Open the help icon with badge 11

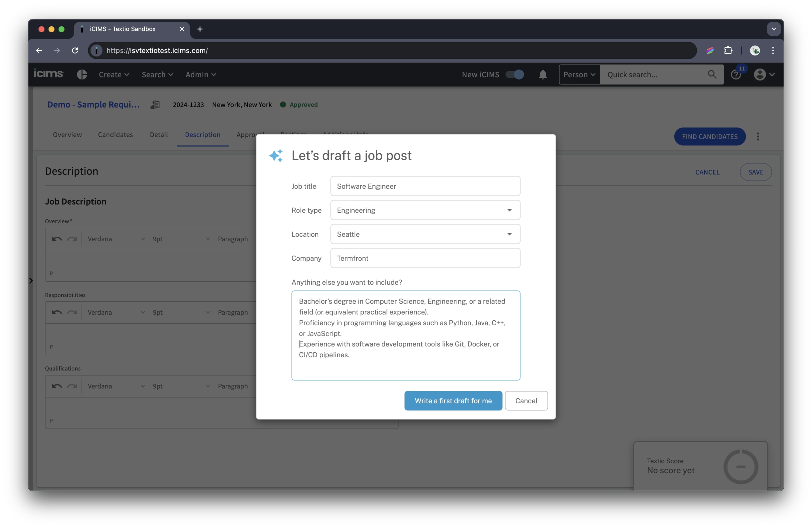click(x=736, y=74)
